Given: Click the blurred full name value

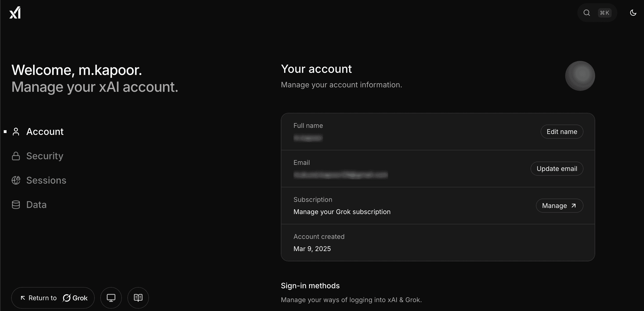Looking at the screenshot, I should pyautogui.click(x=308, y=138).
